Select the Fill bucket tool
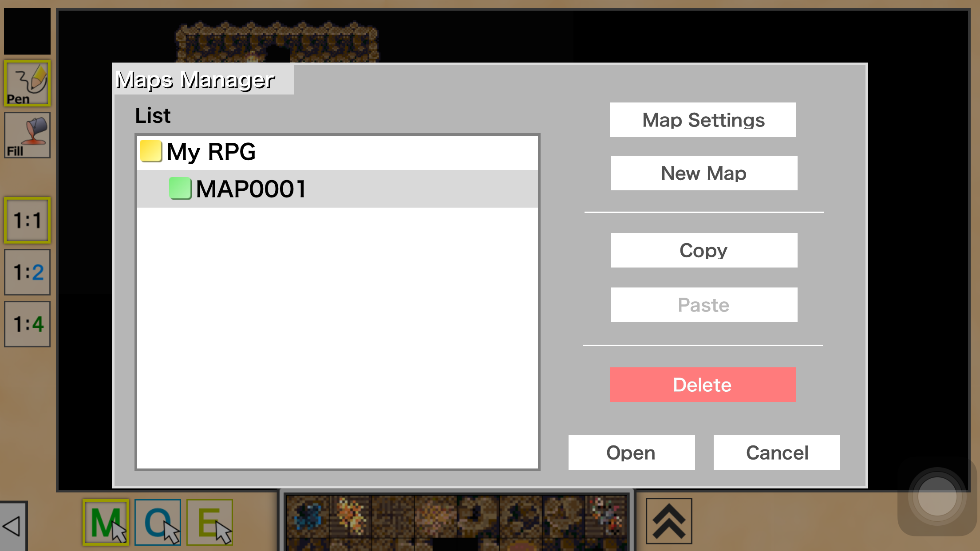This screenshot has width=980, height=551. (27, 135)
